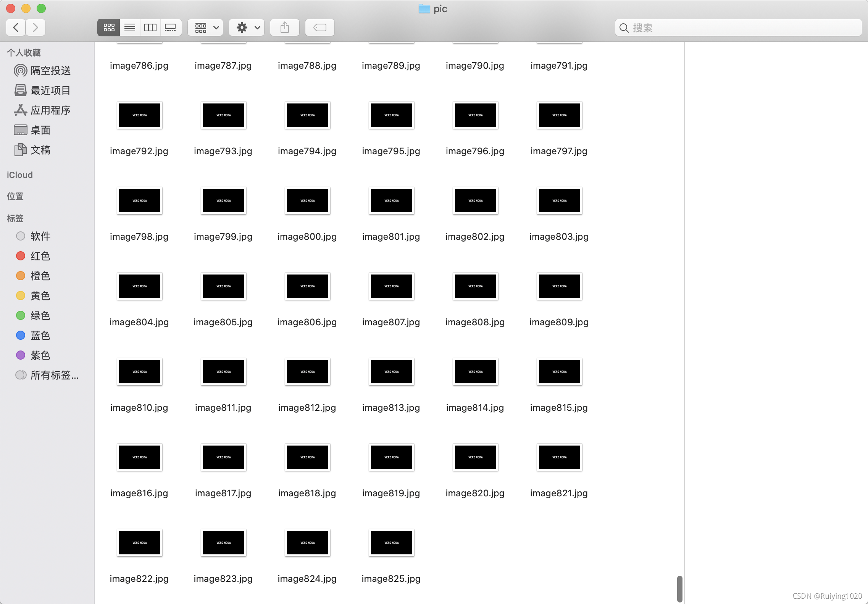Click the yellow minimize window button
Viewport: 868px width, 604px height.
tap(26, 8)
